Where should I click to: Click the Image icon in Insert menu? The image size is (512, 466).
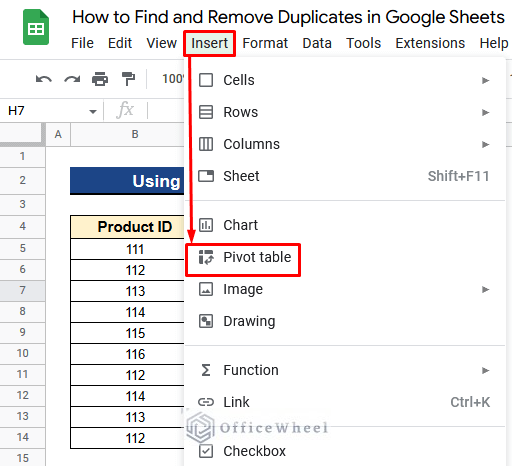[206, 289]
